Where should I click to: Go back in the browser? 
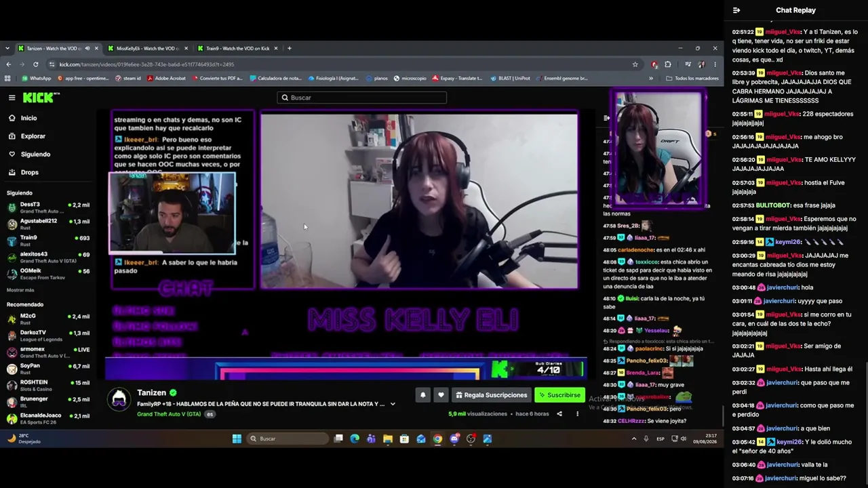pyautogui.click(x=8, y=64)
